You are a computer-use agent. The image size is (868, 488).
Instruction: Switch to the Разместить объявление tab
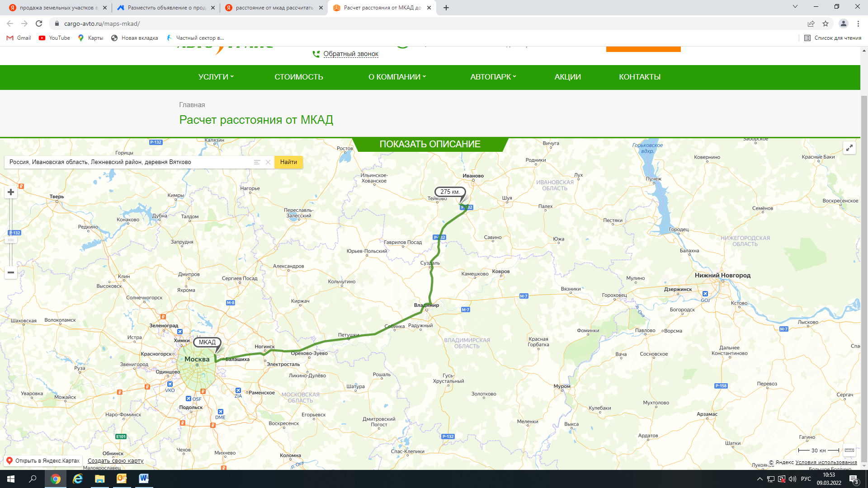pyautogui.click(x=165, y=8)
